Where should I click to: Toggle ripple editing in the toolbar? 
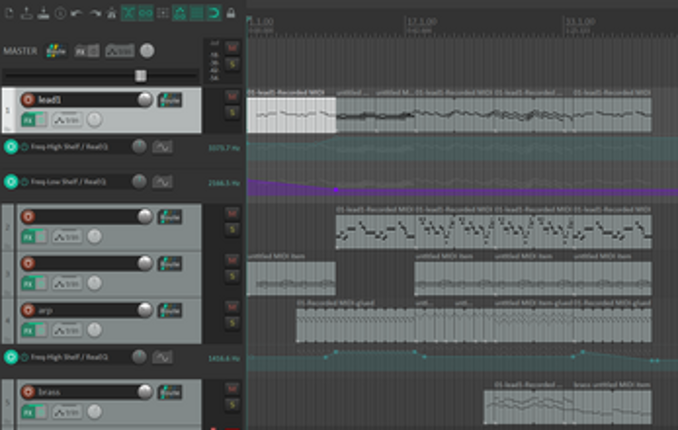tap(163, 13)
